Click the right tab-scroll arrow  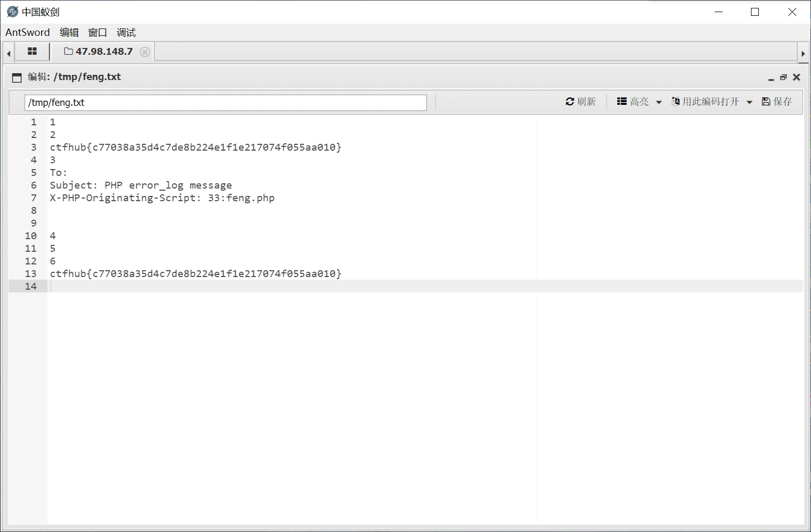[x=803, y=53]
